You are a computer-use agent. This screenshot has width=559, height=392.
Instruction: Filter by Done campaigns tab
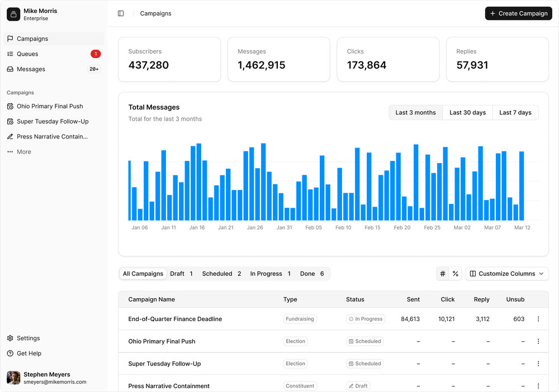click(312, 274)
